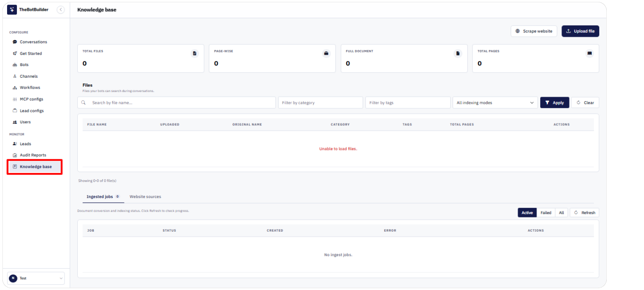Select Knowledge base in the sidebar
Image resolution: width=644 pixels, height=290 pixels.
34,166
